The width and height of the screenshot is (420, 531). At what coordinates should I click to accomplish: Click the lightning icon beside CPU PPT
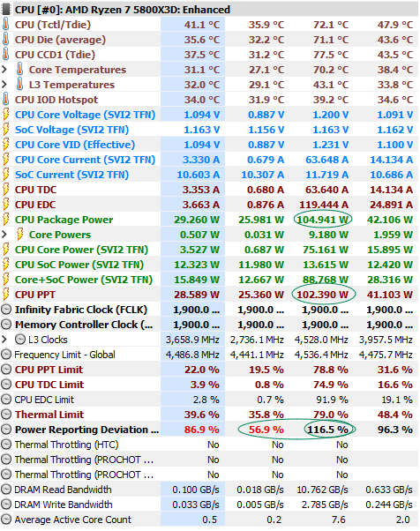point(6,295)
